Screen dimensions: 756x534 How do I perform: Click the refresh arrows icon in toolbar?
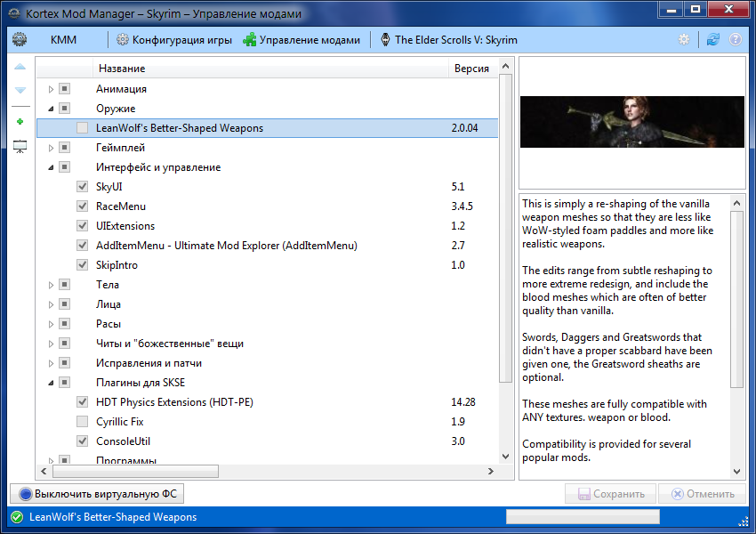tap(713, 39)
